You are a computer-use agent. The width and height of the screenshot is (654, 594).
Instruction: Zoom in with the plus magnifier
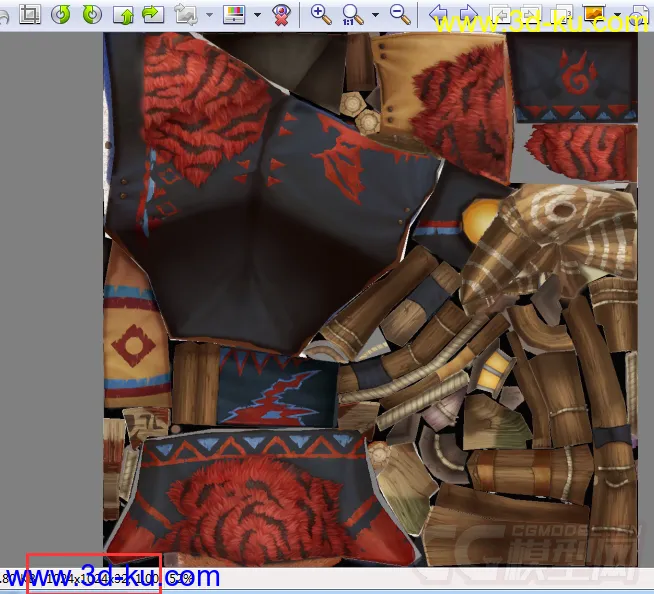pos(321,15)
